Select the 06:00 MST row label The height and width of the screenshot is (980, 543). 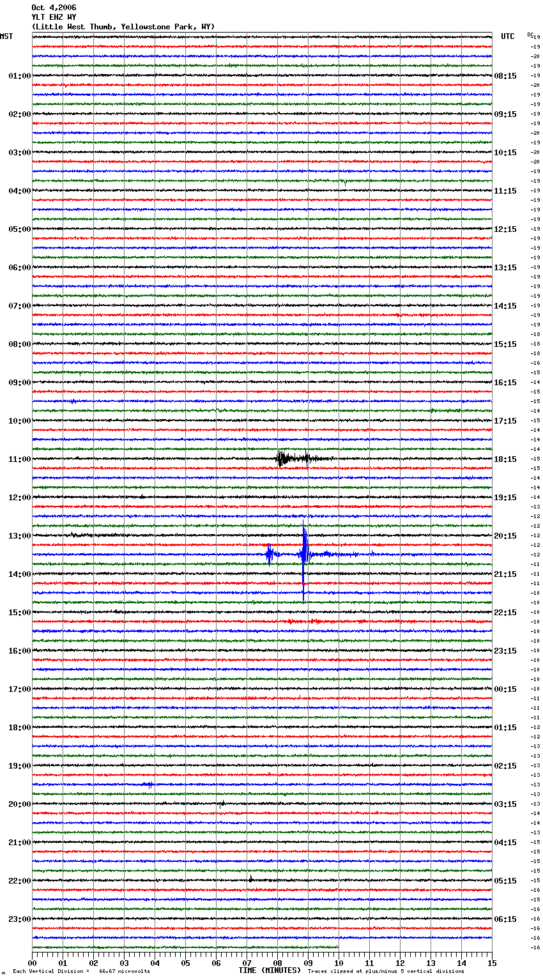(19, 268)
